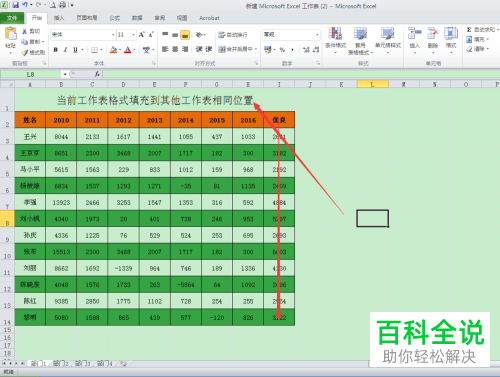Click the Fill (填充) button in editing group
This screenshot has width=500, height=377.
(477, 39)
